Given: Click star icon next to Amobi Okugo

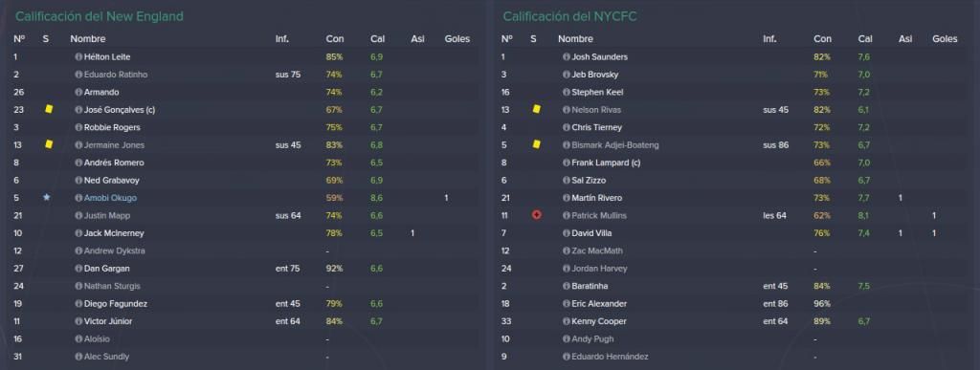Looking at the screenshot, I should coord(46,198).
